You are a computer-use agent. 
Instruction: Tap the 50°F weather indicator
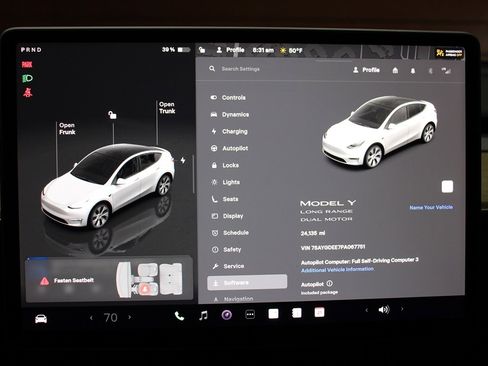pos(292,51)
